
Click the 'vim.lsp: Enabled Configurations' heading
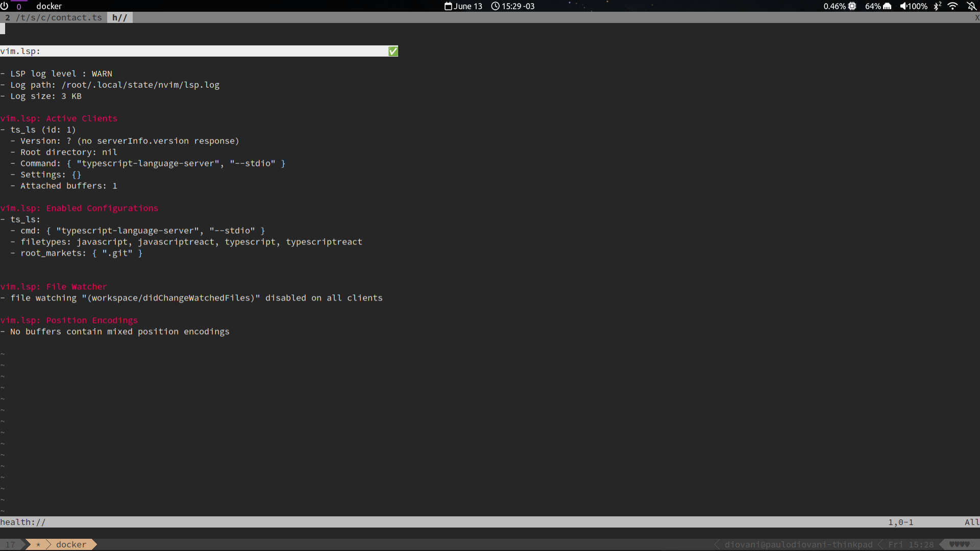pos(79,208)
